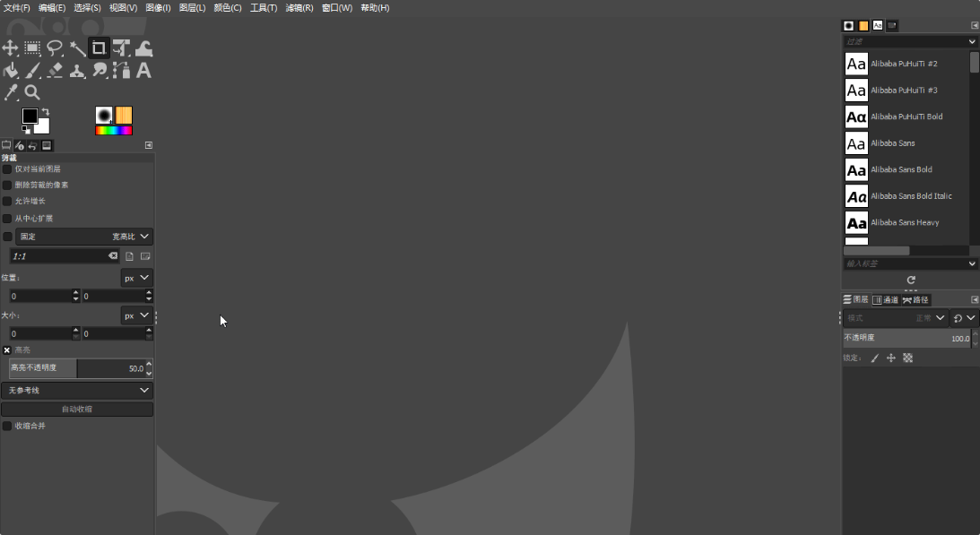Open the 大小 px unit dropdown
This screenshot has width=980, height=535.
pyautogui.click(x=137, y=315)
